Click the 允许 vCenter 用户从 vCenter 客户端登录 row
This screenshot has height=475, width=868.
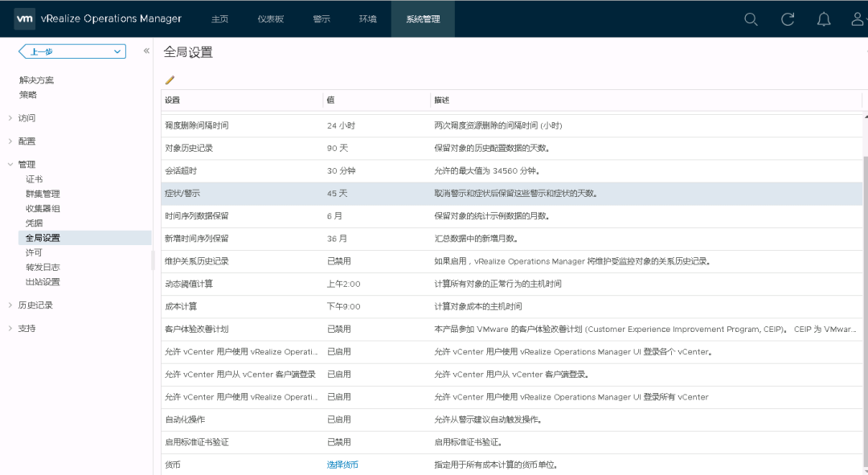click(512, 375)
